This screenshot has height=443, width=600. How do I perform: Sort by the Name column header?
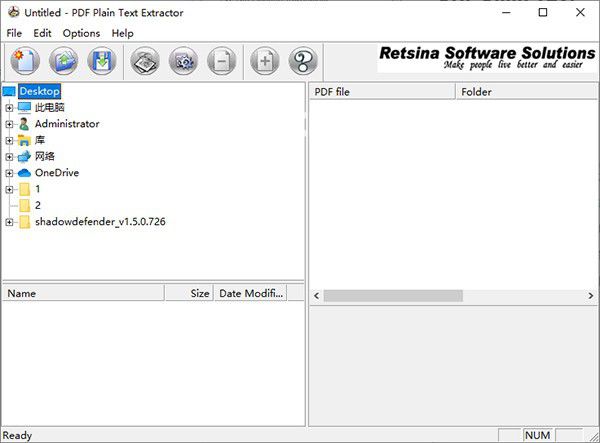[x=83, y=293]
